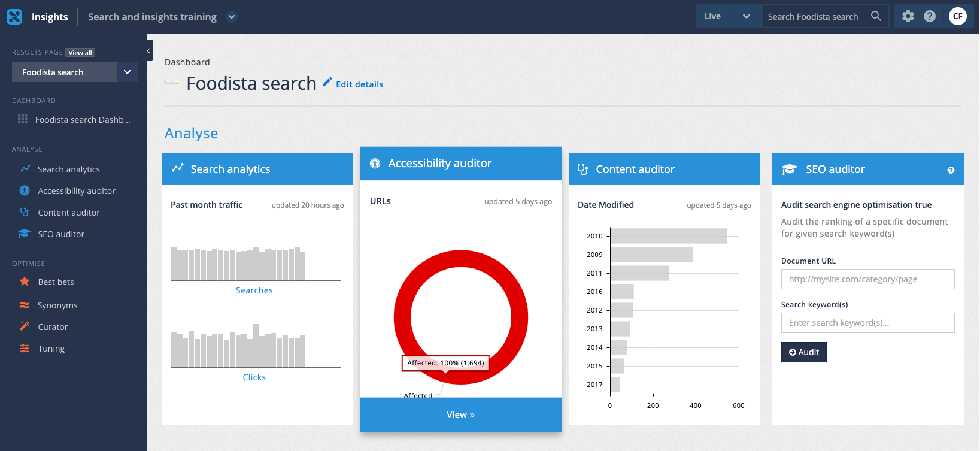Click the Searches chart link
The image size is (980, 451).
click(254, 290)
